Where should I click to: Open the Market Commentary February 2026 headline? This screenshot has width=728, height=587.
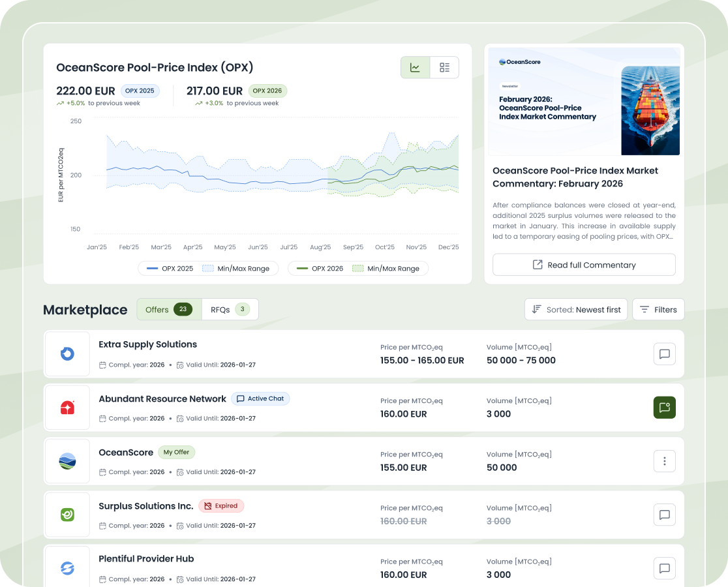click(575, 177)
